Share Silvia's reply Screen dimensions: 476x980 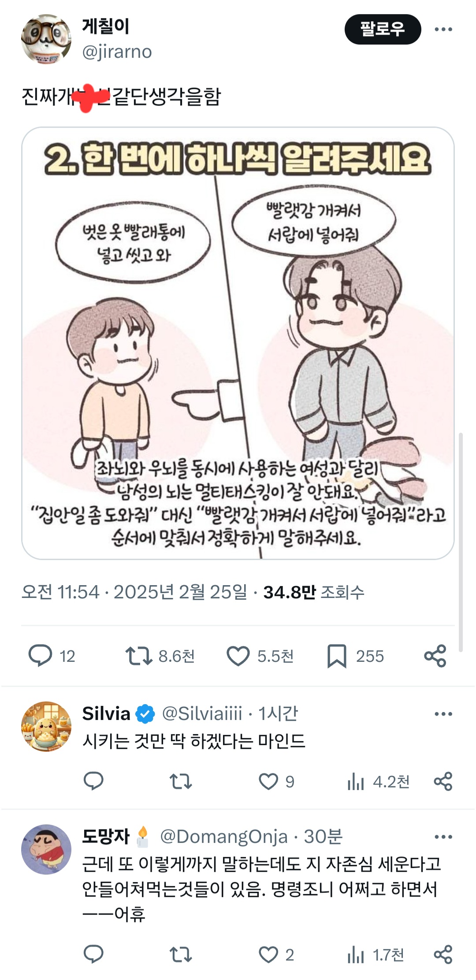click(443, 781)
